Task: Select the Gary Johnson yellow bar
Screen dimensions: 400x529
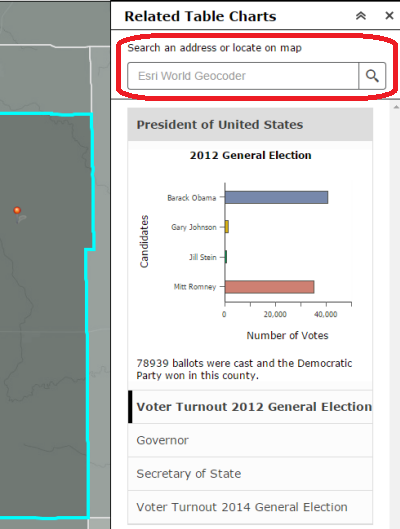Action: click(227, 227)
